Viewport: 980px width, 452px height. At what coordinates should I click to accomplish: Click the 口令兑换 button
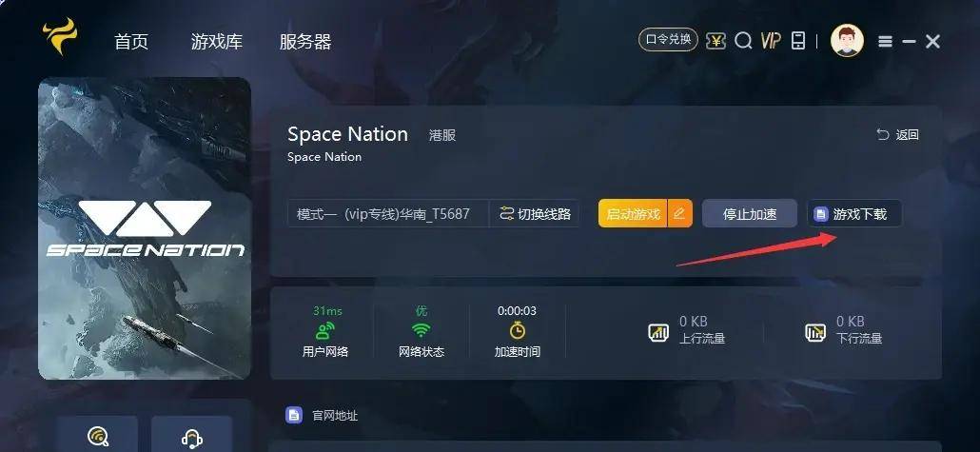pos(668,40)
